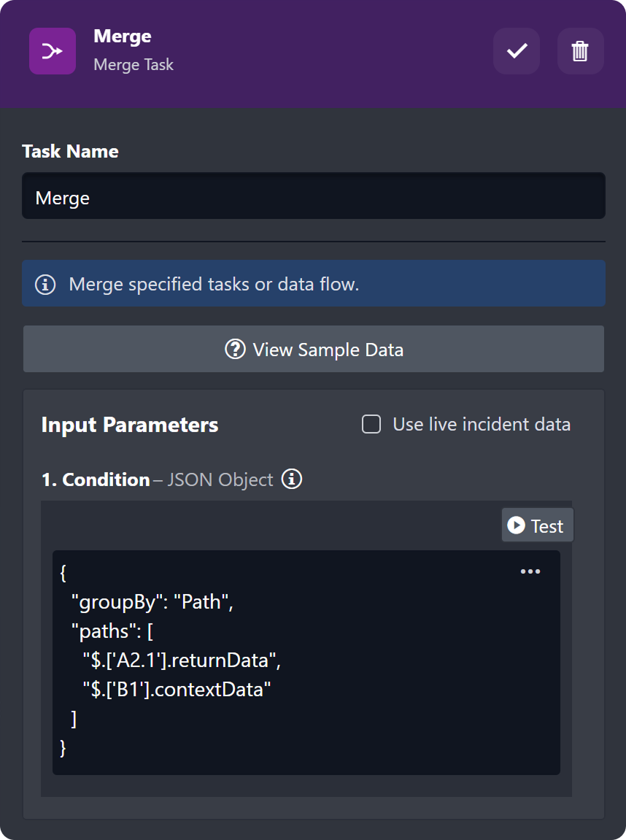This screenshot has height=840, width=626.
Task: Click the question mark help icon
Action: point(235,350)
